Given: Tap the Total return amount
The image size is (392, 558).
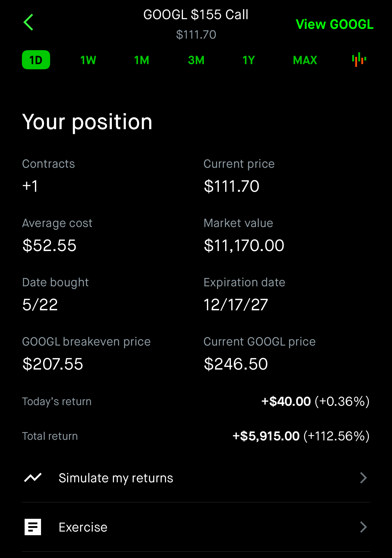Looking at the screenshot, I should tap(301, 436).
